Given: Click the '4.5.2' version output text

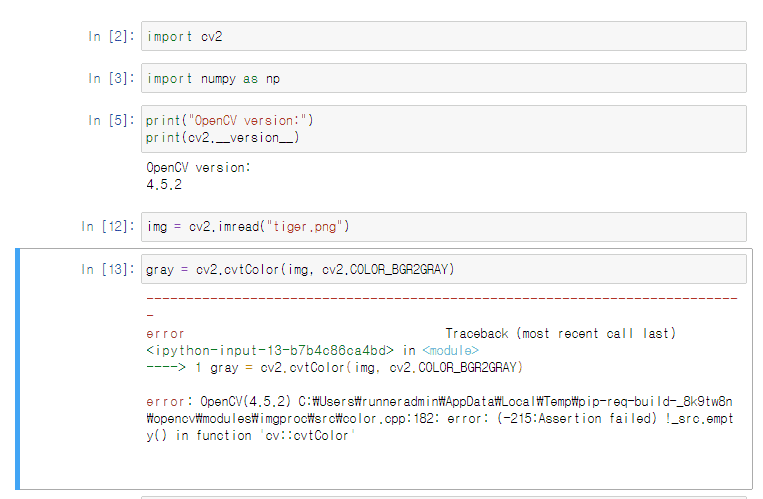Looking at the screenshot, I should pyautogui.click(x=164, y=185).
